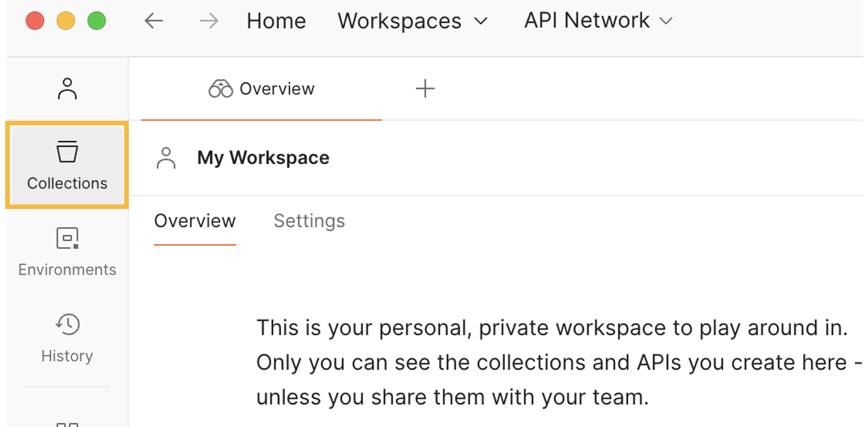Click the back navigation arrow
Image resolution: width=868 pixels, height=427 pixels.
point(154,21)
